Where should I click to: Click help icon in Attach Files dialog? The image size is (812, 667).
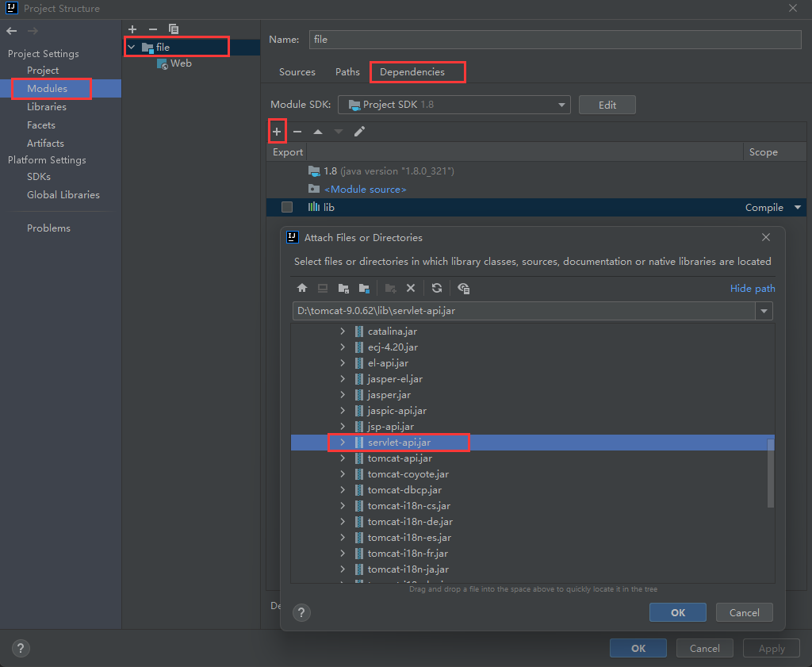(301, 612)
